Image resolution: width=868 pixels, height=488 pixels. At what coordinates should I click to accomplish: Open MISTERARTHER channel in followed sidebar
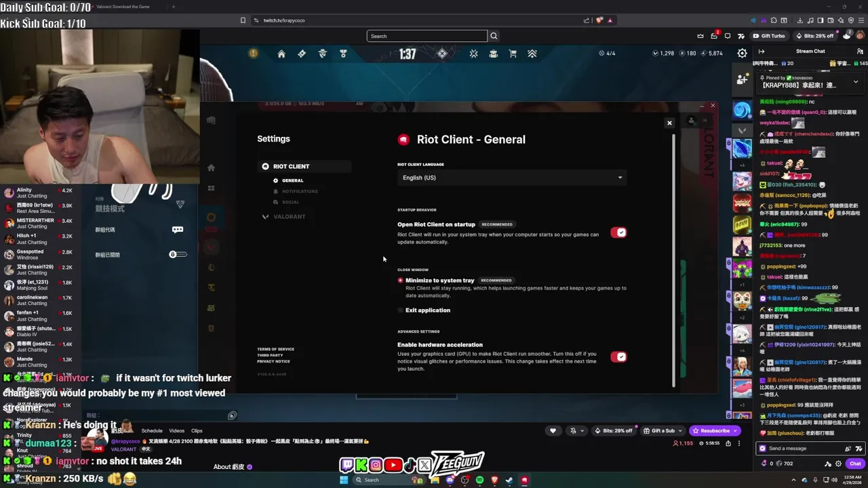point(37,224)
